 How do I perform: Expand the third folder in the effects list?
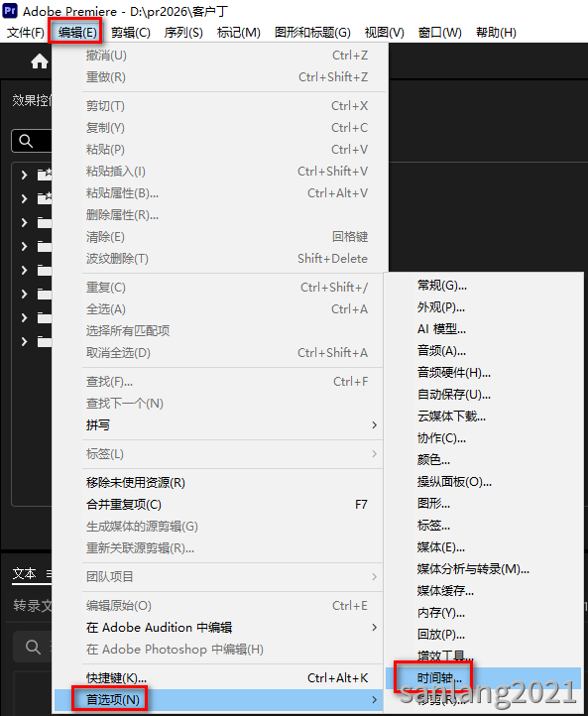point(25,222)
